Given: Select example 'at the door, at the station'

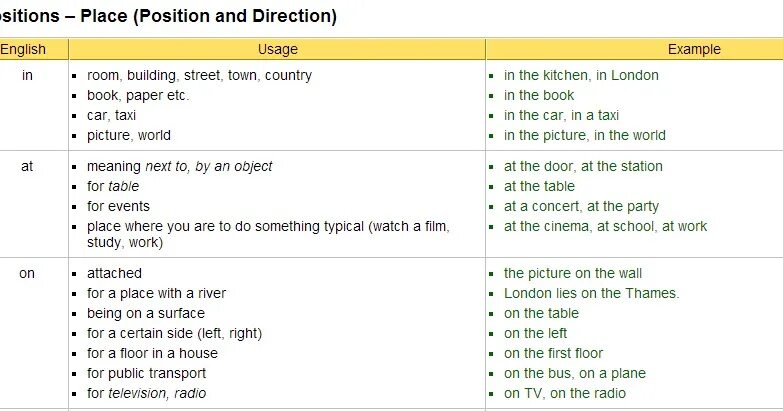Looking at the screenshot, I should (583, 166).
